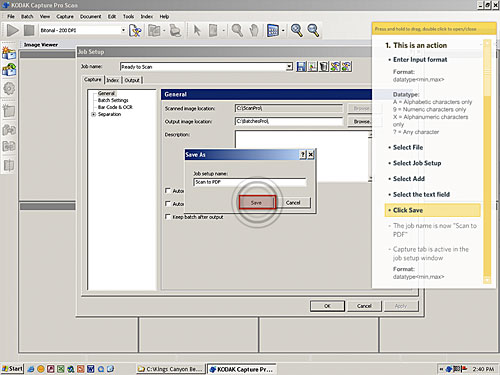The width and height of the screenshot is (500, 375).
Task: Click the 'Click Save' step in guide panel
Action: (x=433, y=210)
